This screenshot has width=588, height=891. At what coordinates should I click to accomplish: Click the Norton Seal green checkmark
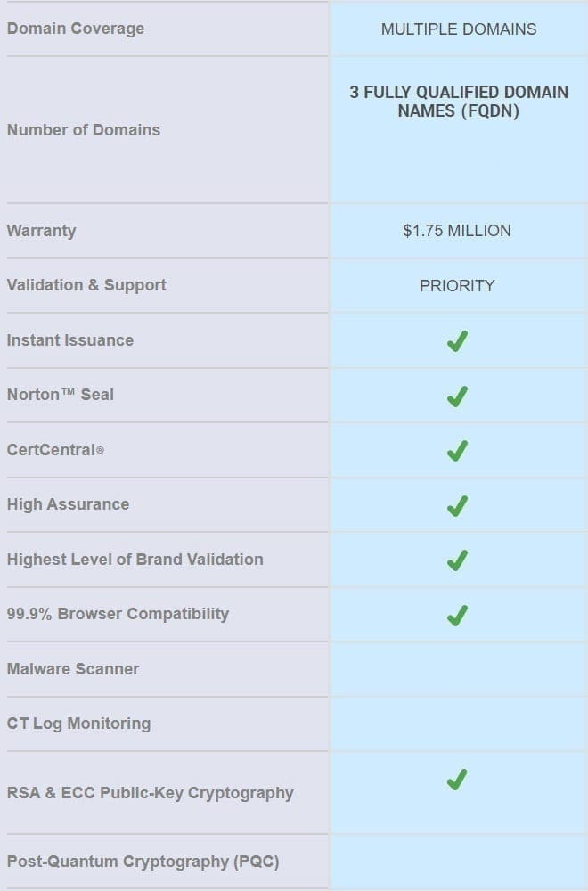click(457, 396)
